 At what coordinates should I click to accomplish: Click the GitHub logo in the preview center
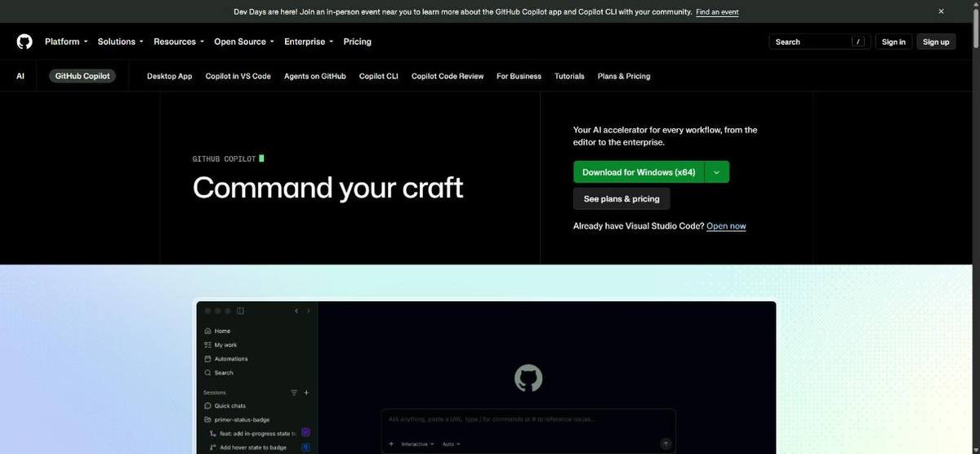click(x=528, y=378)
